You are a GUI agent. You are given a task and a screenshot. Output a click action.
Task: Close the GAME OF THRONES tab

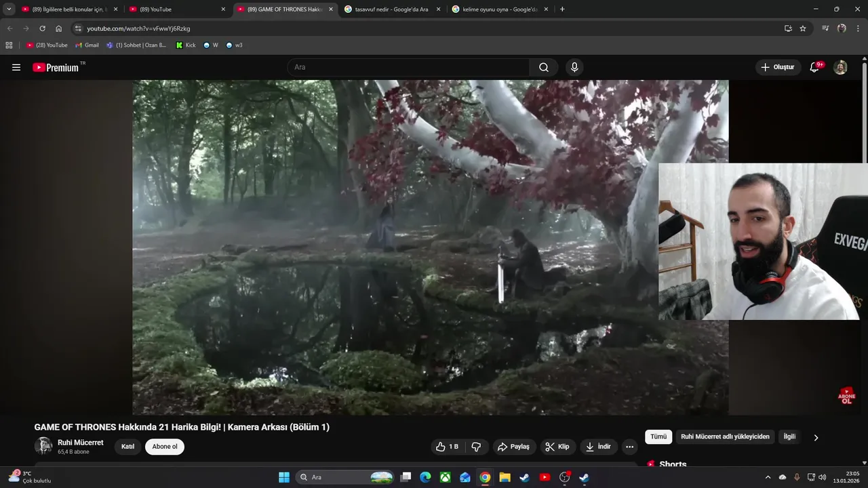coord(331,9)
